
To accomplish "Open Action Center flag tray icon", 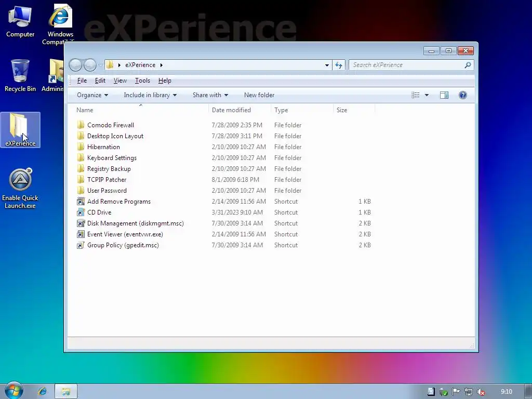I will point(456,392).
